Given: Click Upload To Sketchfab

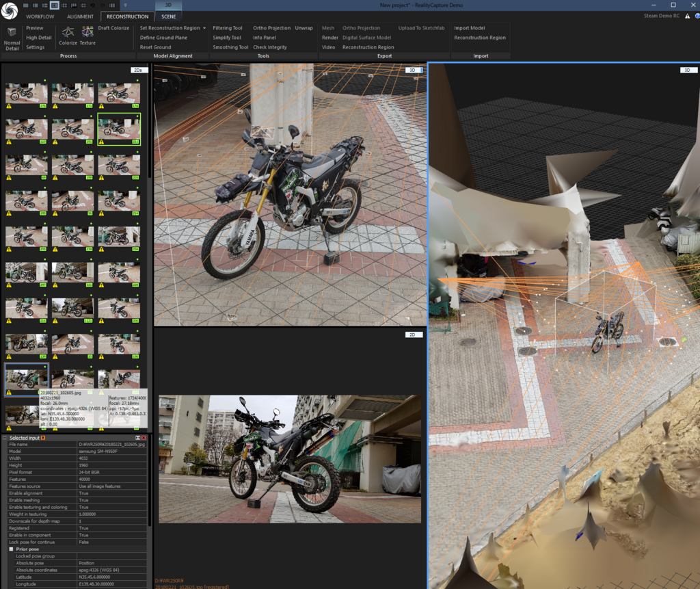Looking at the screenshot, I should (421, 28).
